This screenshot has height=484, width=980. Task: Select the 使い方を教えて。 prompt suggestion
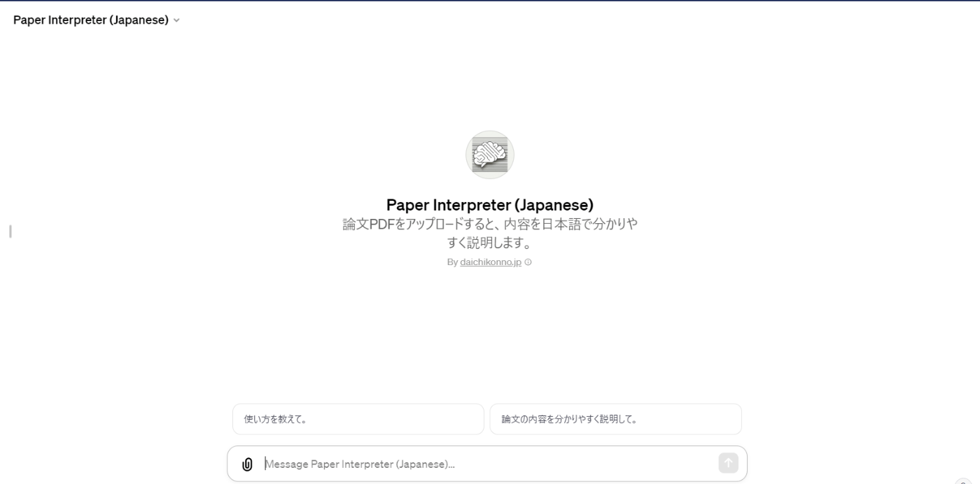[x=358, y=419]
